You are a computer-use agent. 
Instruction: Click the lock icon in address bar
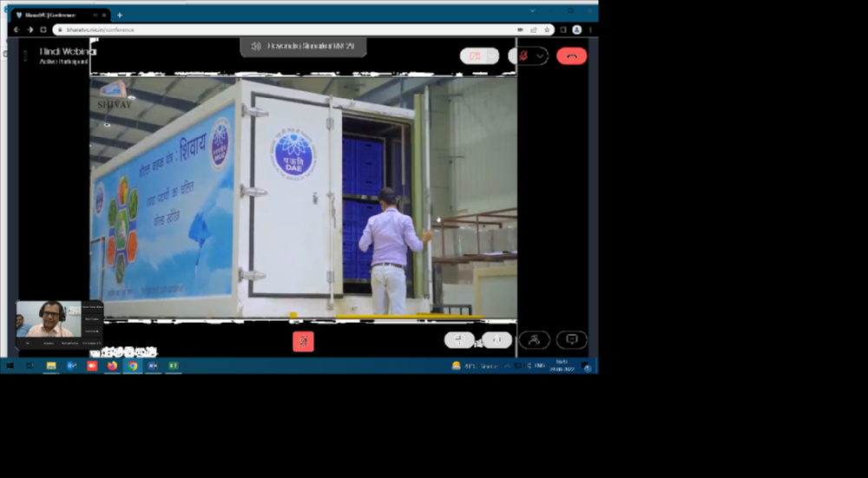point(60,29)
